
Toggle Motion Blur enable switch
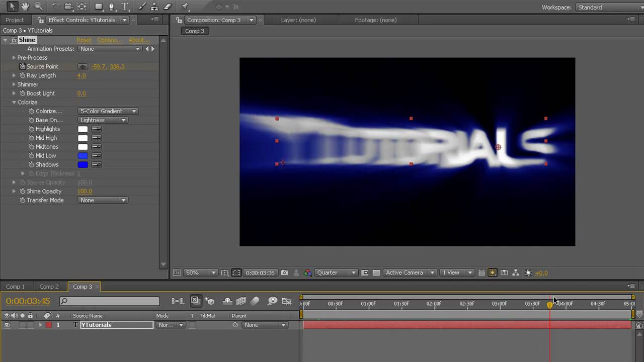255,301
